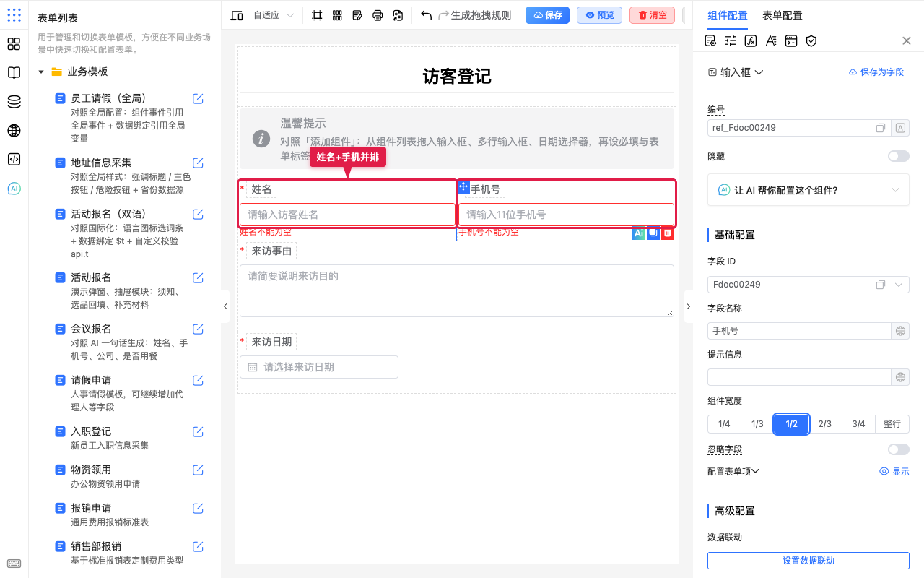Click the grid layout toolbar icon
The image size is (924, 578).
[337, 15]
